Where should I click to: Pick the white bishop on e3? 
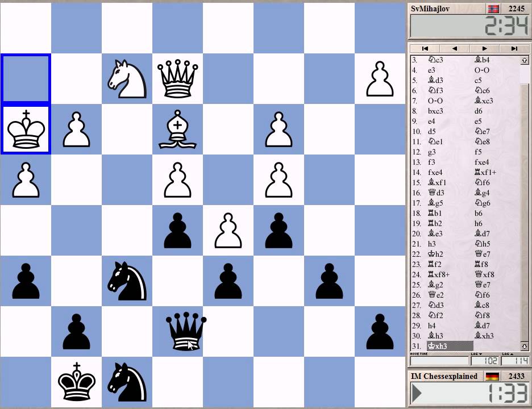pyautogui.click(x=177, y=130)
